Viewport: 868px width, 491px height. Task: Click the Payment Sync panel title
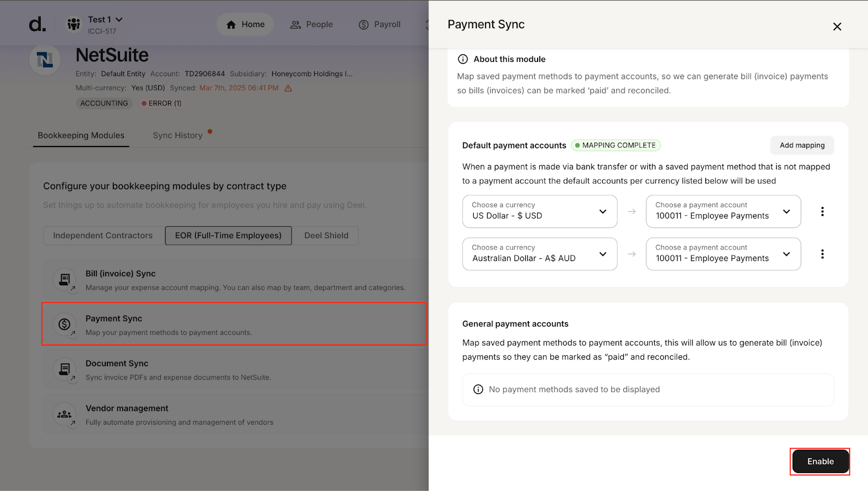pyautogui.click(x=486, y=24)
